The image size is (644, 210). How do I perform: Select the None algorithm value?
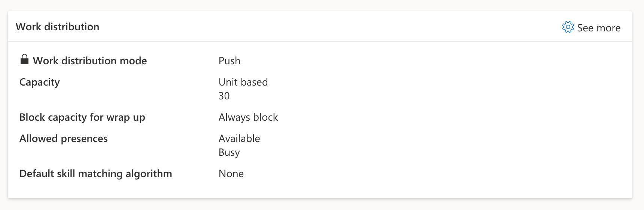point(231,174)
